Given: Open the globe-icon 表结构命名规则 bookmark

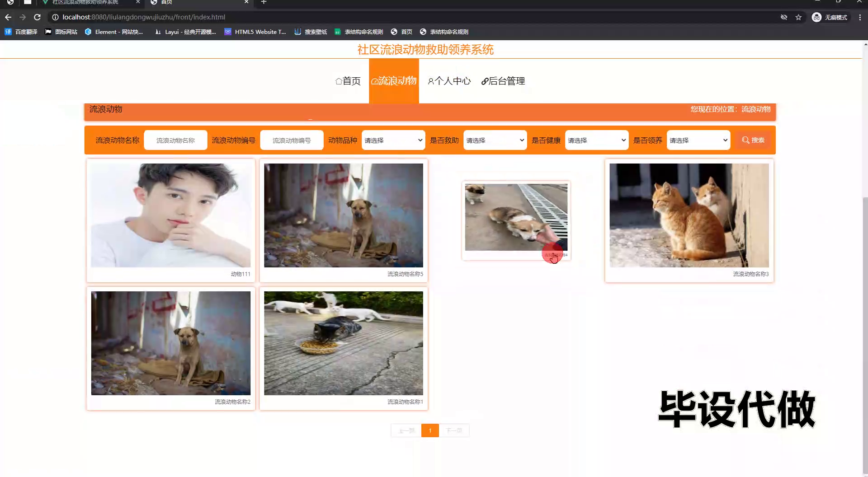Looking at the screenshot, I should 444,32.
